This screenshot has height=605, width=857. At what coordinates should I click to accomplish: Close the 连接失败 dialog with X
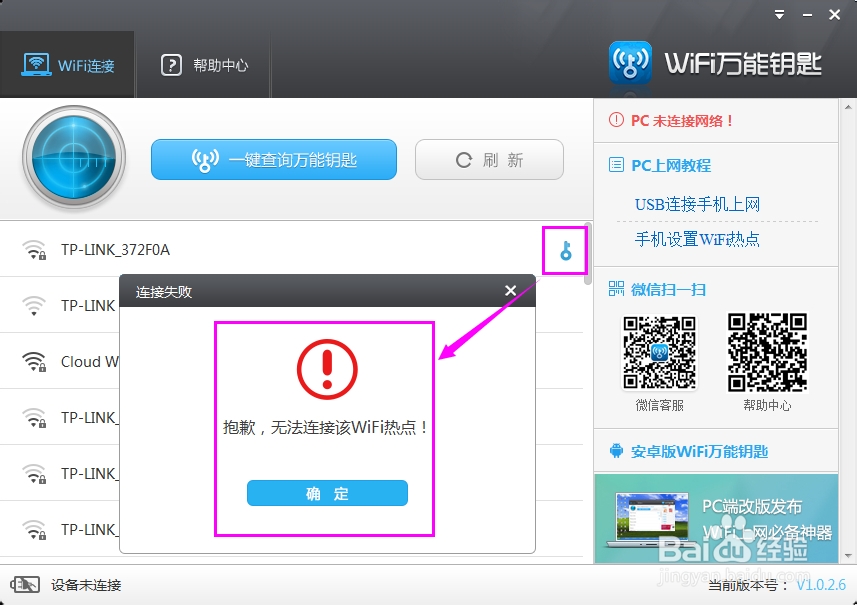510,291
